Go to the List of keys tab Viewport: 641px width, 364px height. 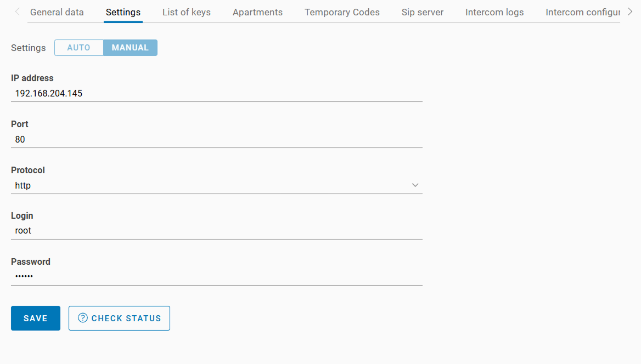click(187, 12)
